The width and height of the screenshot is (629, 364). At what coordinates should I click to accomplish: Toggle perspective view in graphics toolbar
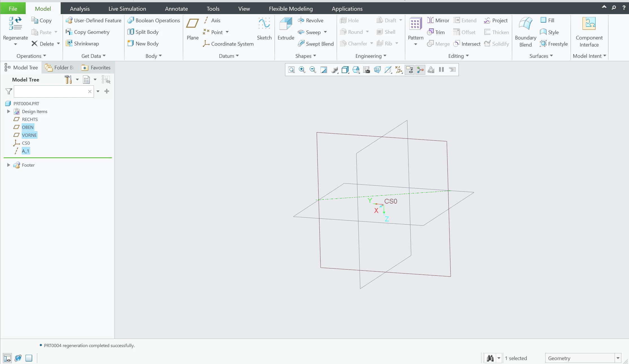[x=377, y=70]
